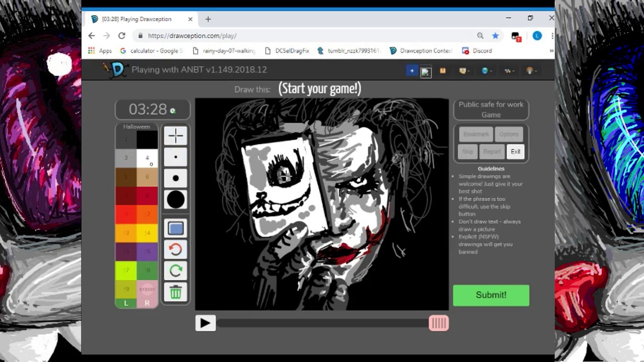
Task: Pick the dark maroon red swatch
Action: pos(126,196)
